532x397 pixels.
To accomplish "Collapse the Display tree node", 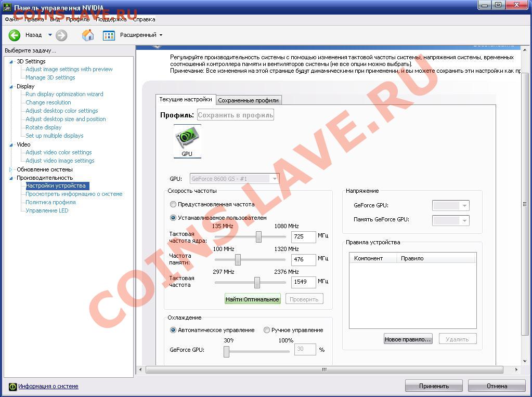I will pyautogui.click(x=11, y=87).
